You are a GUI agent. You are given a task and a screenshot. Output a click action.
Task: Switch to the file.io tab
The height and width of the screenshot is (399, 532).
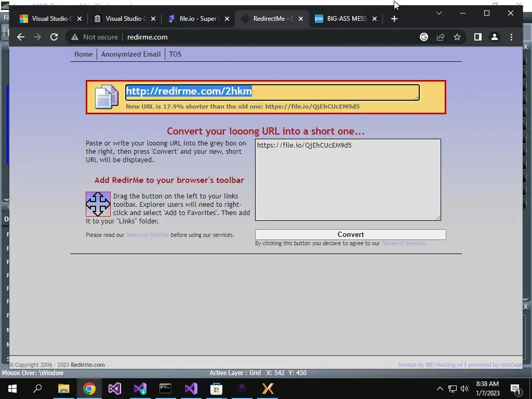point(198,19)
